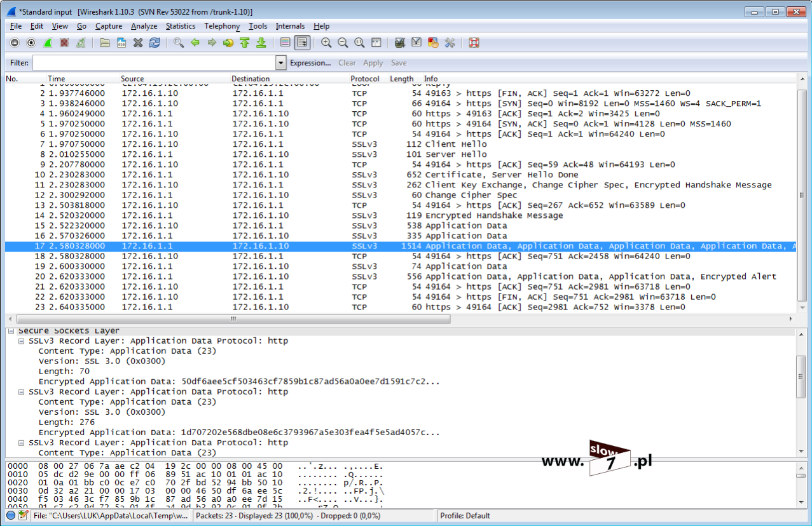Go forward in packet history

(212, 43)
